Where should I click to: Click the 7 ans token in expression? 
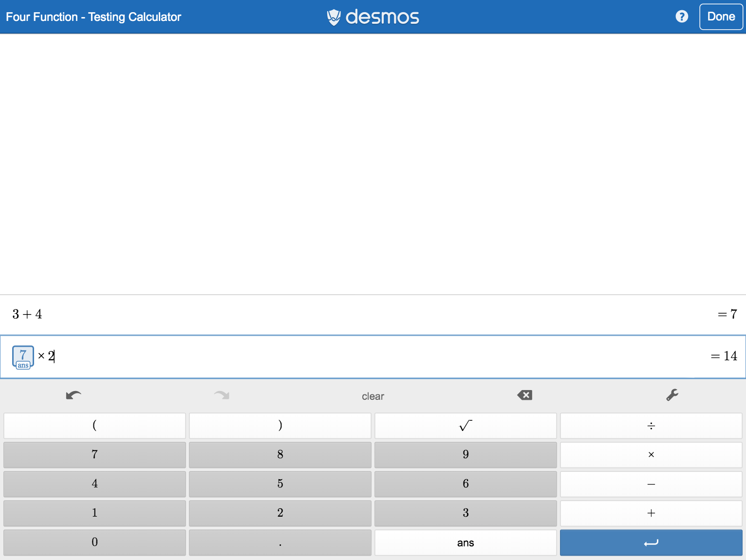[x=23, y=357]
